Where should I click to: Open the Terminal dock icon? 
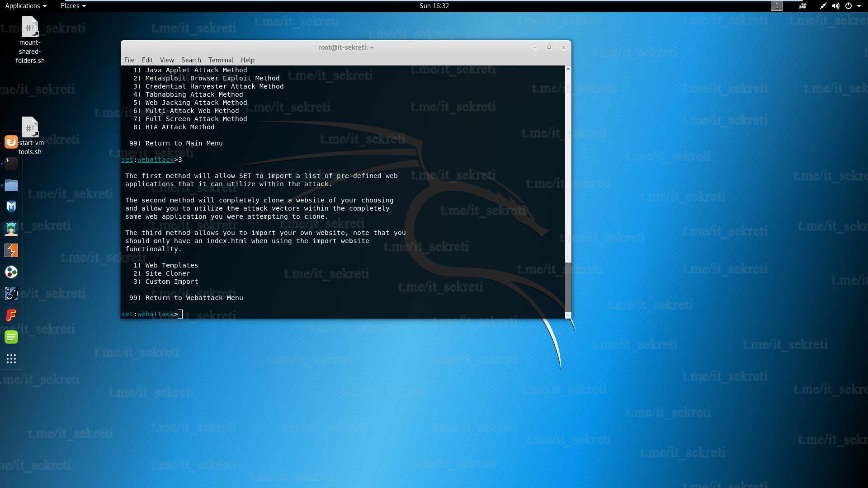click(x=11, y=163)
